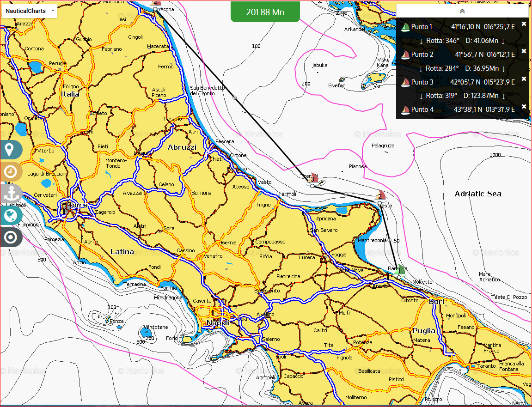Click the Termoli town label
Image resolution: width=532 pixels, height=407 pixels.
tap(287, 194)
